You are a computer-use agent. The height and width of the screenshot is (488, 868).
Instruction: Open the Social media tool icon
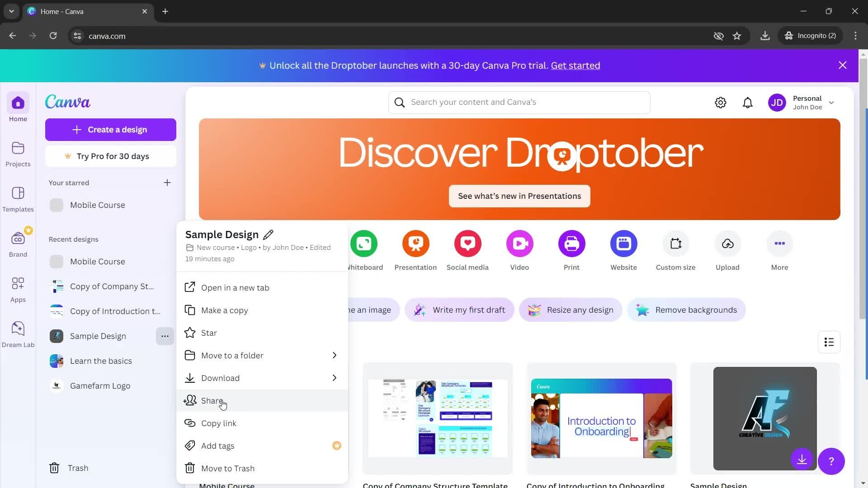click(x=468, y=244)
